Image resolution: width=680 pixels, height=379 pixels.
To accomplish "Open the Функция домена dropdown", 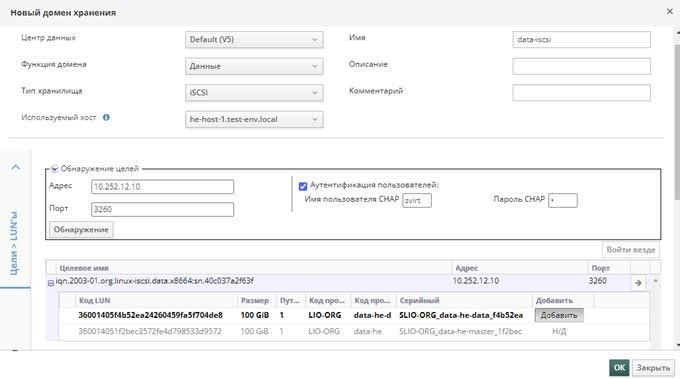I will (x=254, y=66).
